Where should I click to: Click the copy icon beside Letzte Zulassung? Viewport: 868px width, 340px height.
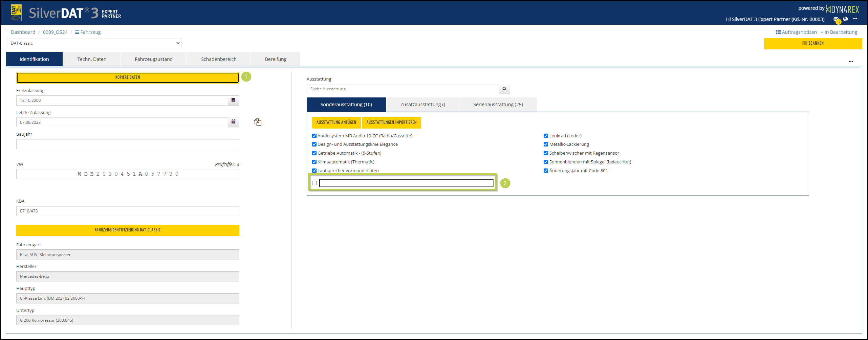[257, 122]
